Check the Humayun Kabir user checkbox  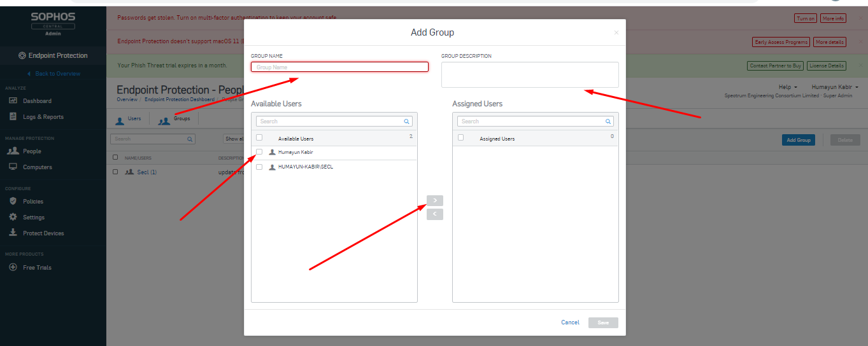(x=259, y=152)
